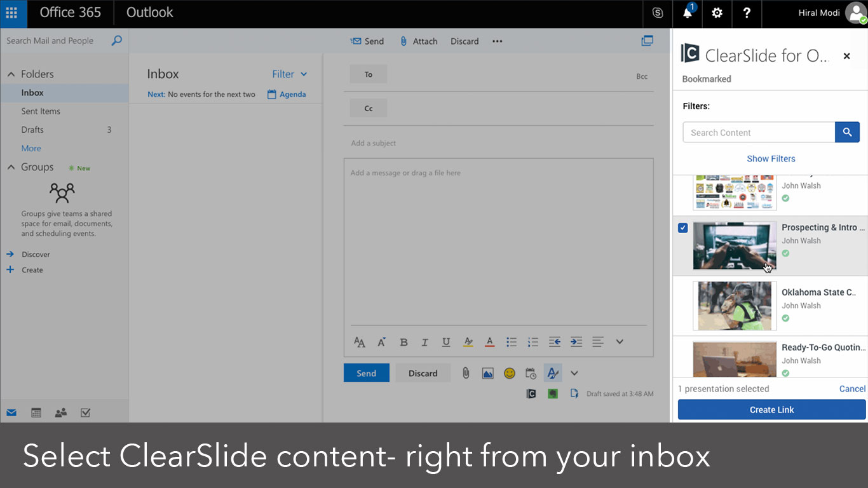Toggle the numbered list

click(533, 342)
